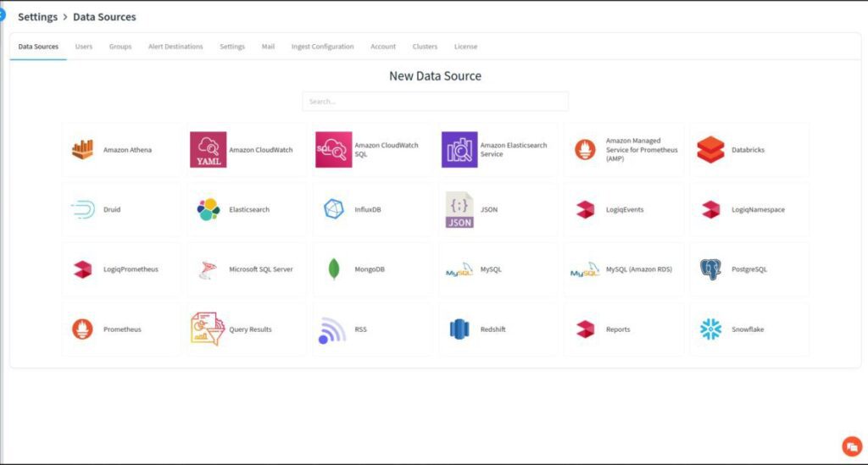Click the Databricks icon
The image size is (868, 465).
click(x=711, y=149)
